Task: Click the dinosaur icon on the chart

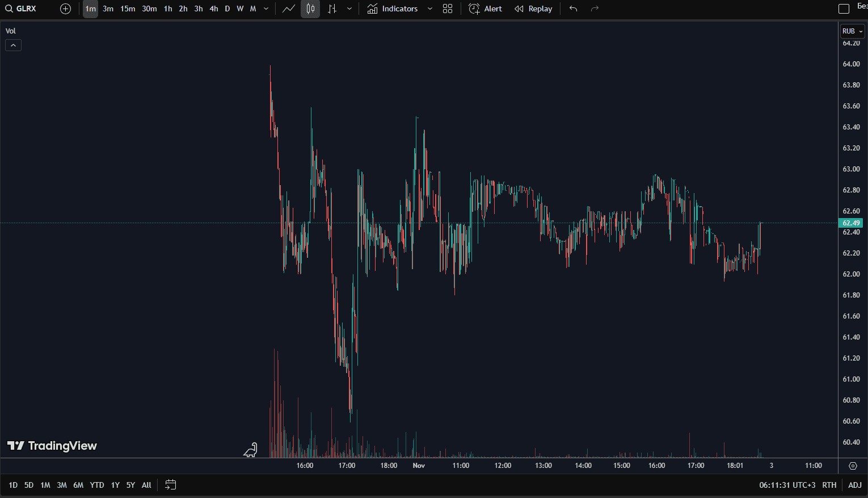Action: [x=250, y=450]
